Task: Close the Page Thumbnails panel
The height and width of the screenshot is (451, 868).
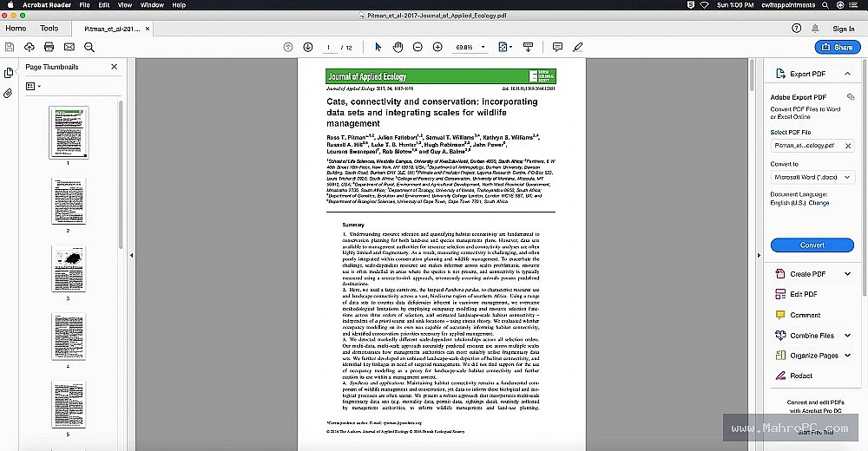Action: [114, 67]
